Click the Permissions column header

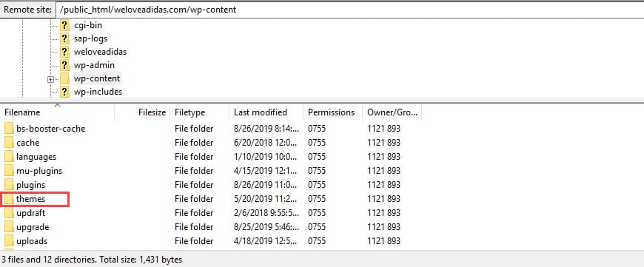click(332, 112)
